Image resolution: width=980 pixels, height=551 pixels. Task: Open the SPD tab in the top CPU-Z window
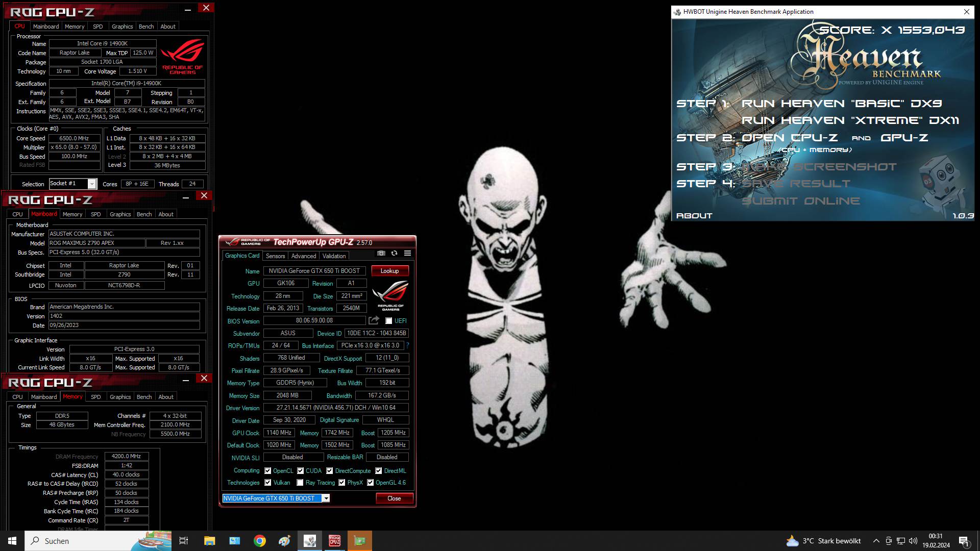[97, 27]
